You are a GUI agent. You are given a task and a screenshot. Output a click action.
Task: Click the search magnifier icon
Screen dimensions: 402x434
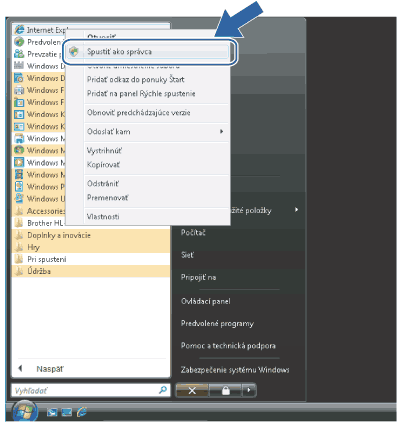(x=163, y=390)
